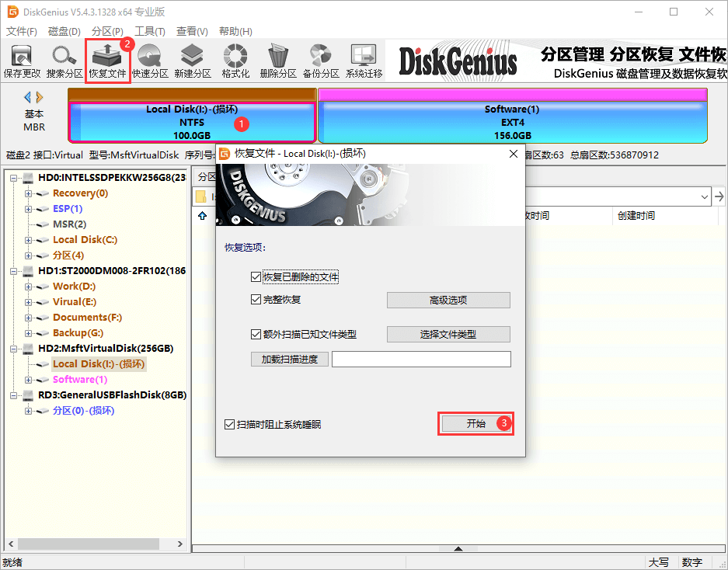Click the scan progress file path field

pyautogui.click(x=422, y=360)
